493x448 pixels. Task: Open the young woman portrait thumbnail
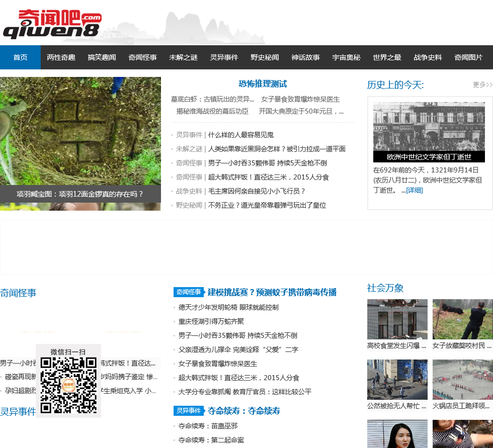tap(397, 434)
